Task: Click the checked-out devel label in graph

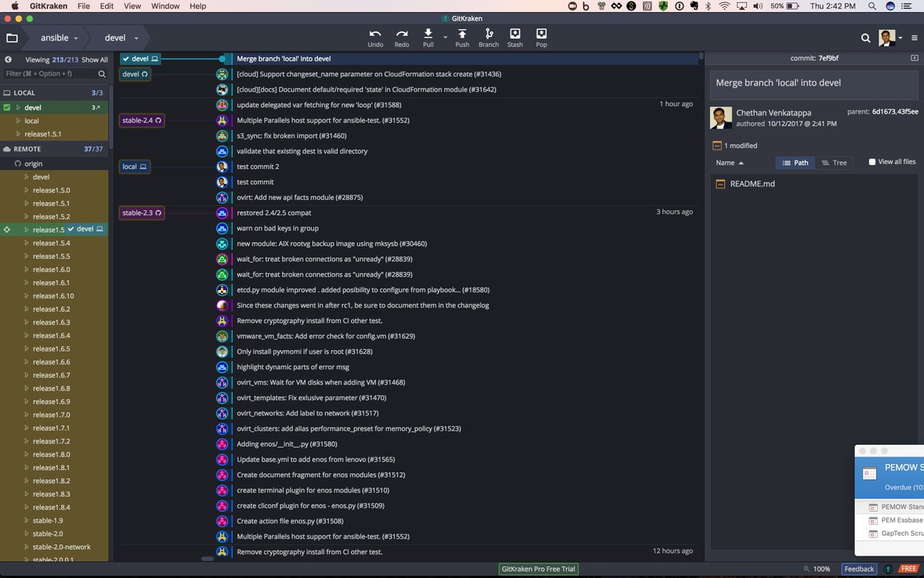Action: 140,59
